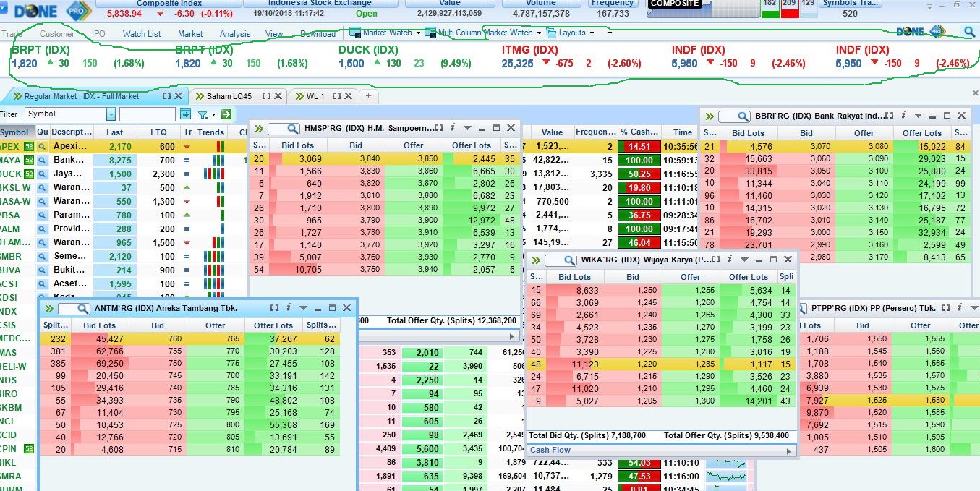Click the Market Watch toolbar icon
Image resolution: width=980 pixels, height=491 pixels.
pyautogui.click(x=356, y=33)
